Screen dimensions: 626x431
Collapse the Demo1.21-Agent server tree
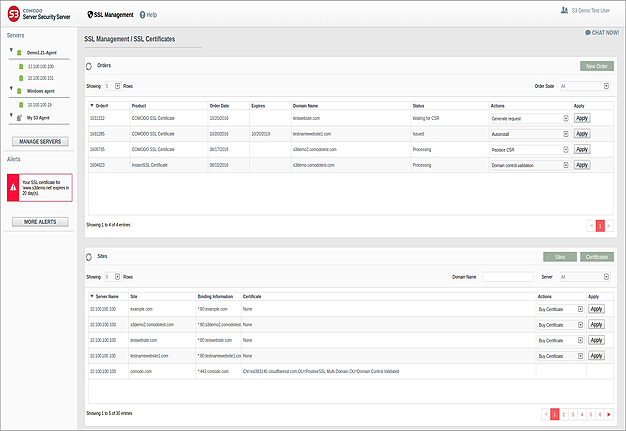point(11,51)
